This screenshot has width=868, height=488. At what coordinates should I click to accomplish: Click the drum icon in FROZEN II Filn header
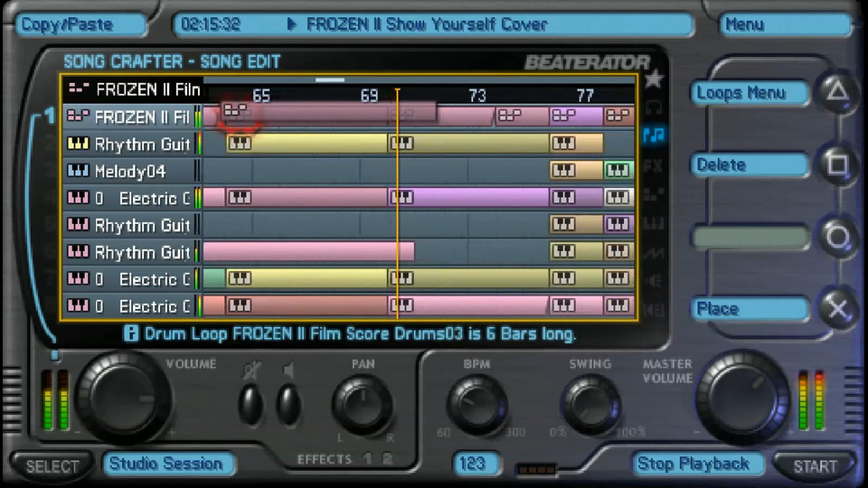click(x=80, y=88)
